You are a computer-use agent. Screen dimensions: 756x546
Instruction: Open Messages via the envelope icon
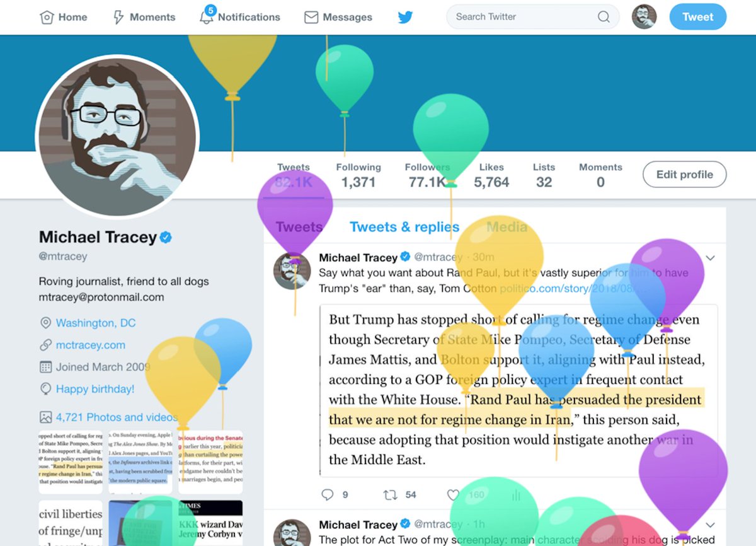pos(311,17)
